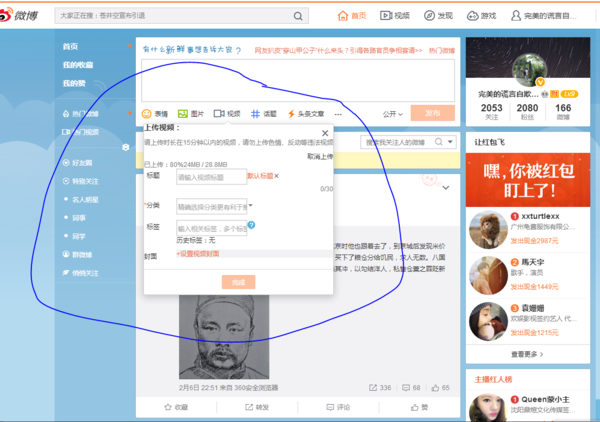Open 马天宇 user in red envelope list
This screenshot has width=600, height=422.
(x=533, y=262)
